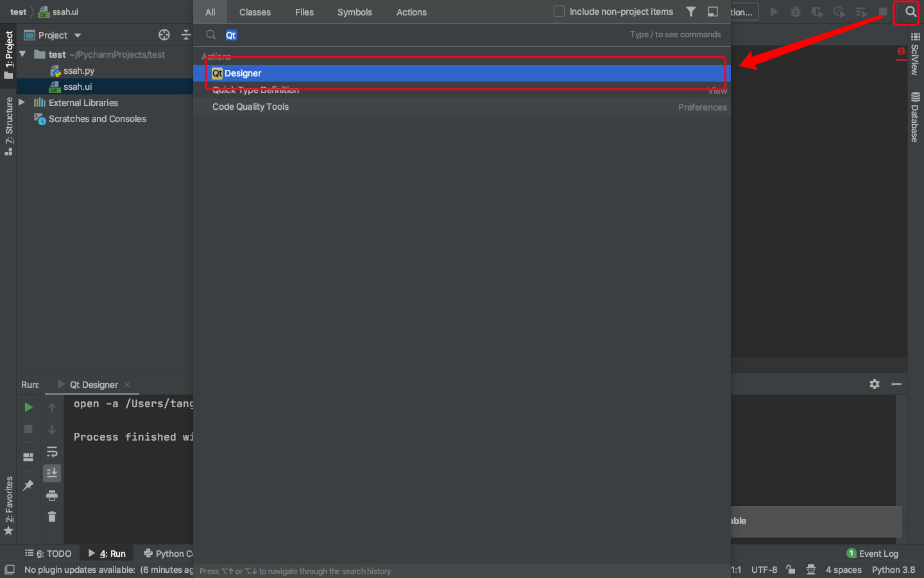924x578 pixels.
Task: Select Code Quality Tools result
Action: pyautogui.click(x=462, y=107)
